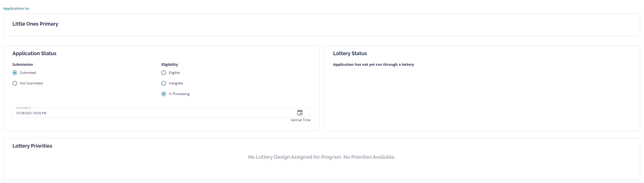Click the 'No Lottery Design Assigned' message
644x183 pixels.
(322, 157)
